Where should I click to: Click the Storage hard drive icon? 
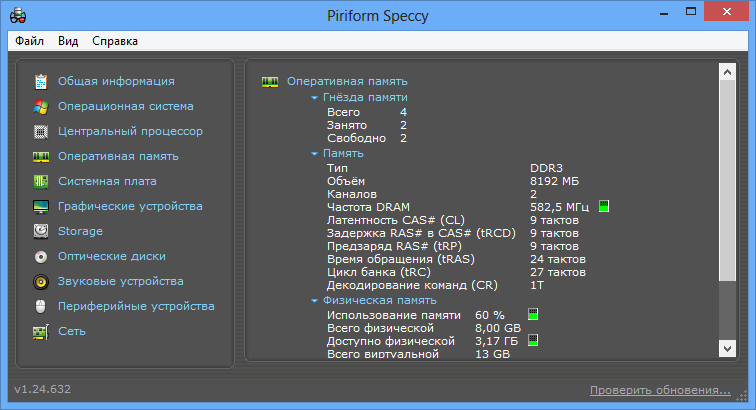[41, 232]
